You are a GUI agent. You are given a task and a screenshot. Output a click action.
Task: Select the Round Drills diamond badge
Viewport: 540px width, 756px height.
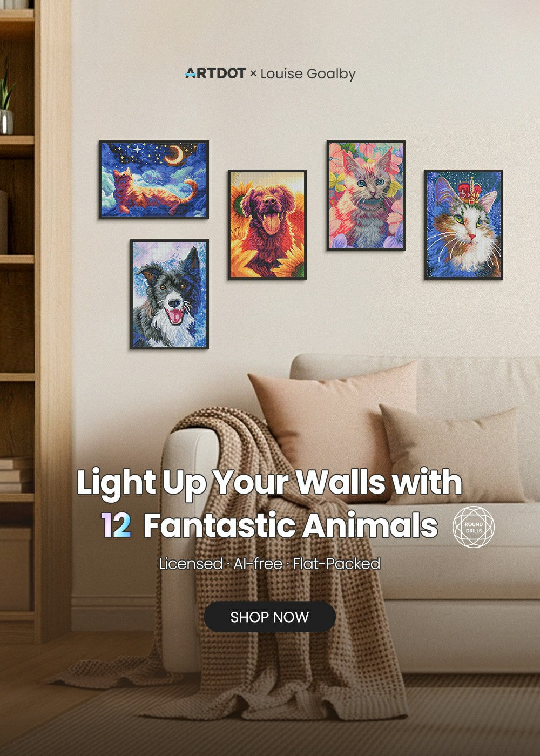(474, 527)
